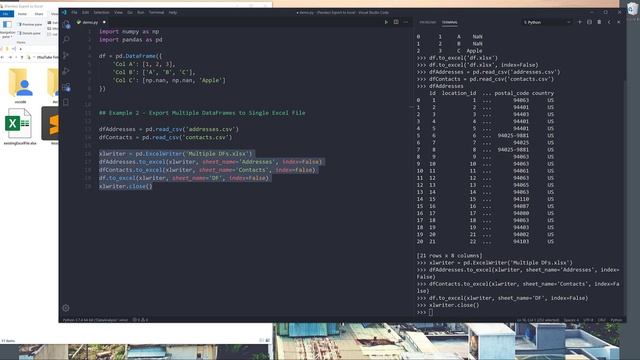Switch to the PROBLEMS panel tab
The width and height of the screenshot is (640, 360).
point(428,22)
